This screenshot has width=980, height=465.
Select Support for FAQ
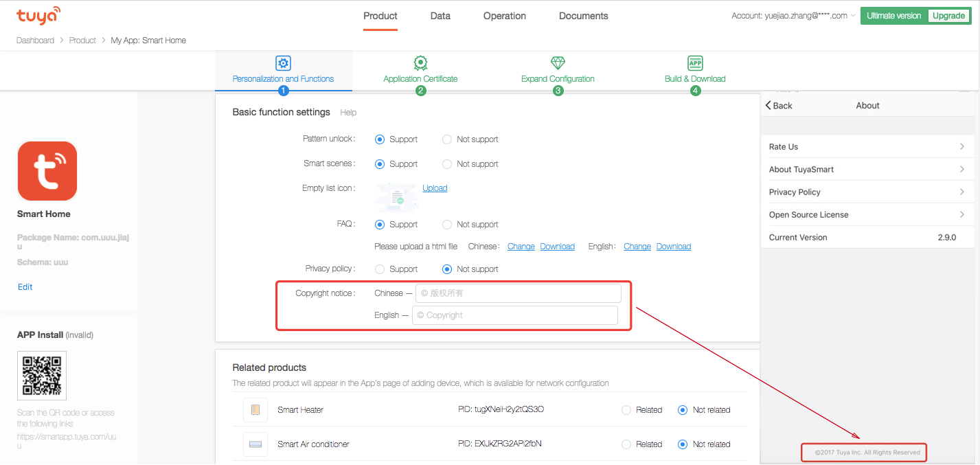pyautogui.click(x=380, y=225)
